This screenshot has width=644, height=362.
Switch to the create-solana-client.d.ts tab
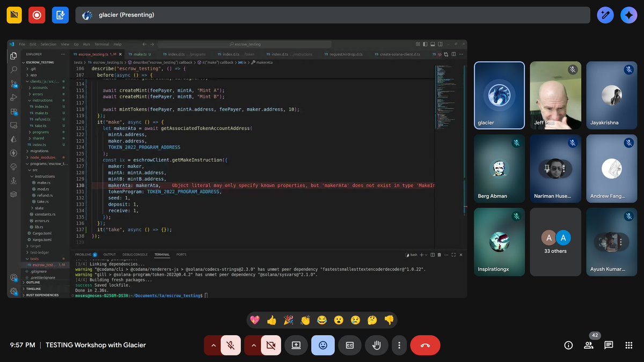click(x=397, y=54)
